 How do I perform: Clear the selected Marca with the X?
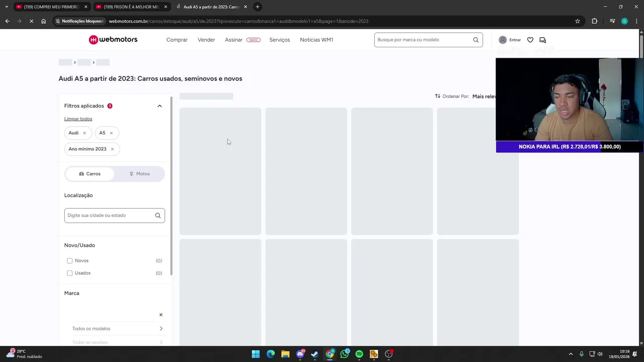pos(161,315)
